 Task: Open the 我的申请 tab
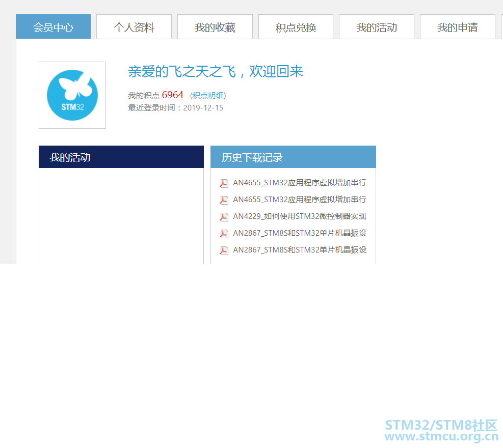pyautogui.click(x=458, y=26)
